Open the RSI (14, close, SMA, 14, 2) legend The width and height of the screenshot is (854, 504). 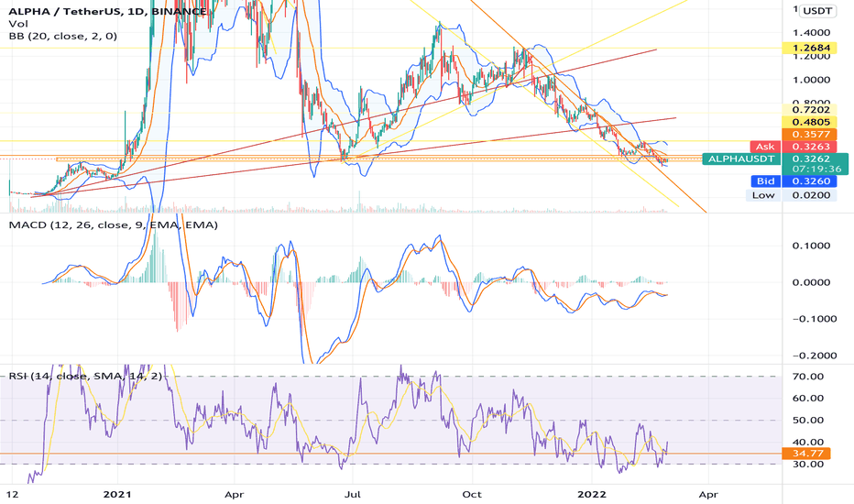click(x=85, y=376)
